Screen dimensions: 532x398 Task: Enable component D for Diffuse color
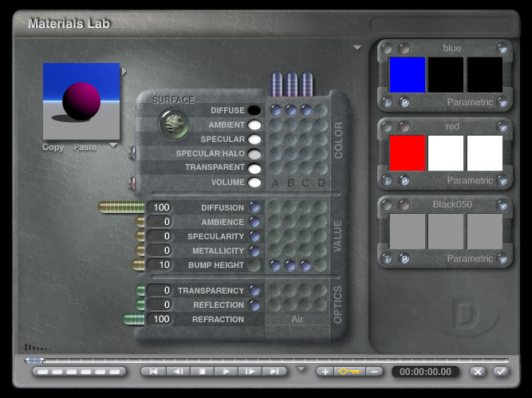(321, 110)
